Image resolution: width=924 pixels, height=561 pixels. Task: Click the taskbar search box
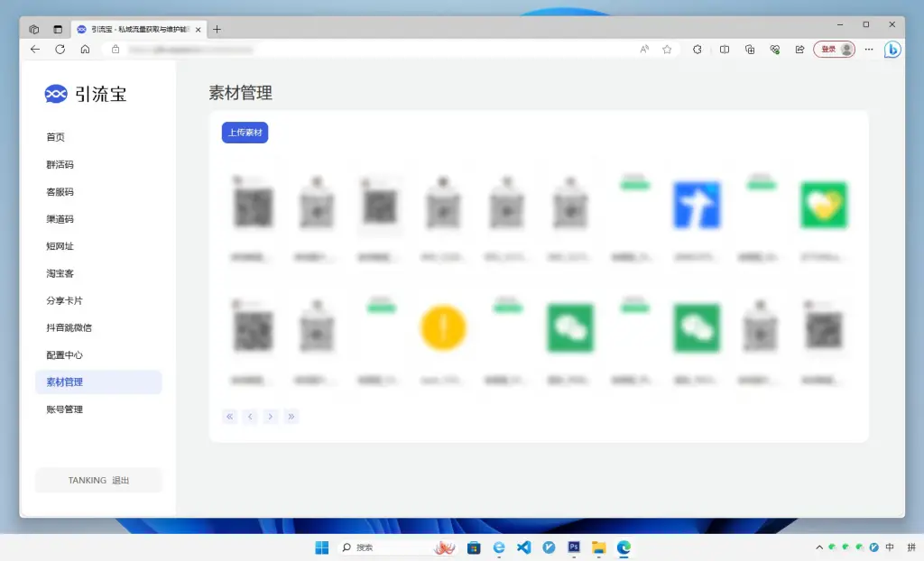click(383, 547)
